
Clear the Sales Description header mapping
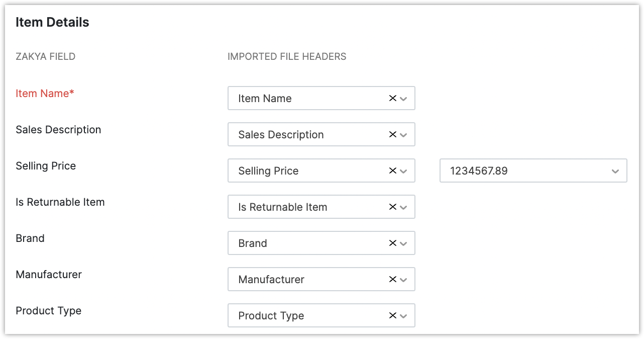(393, 135)
